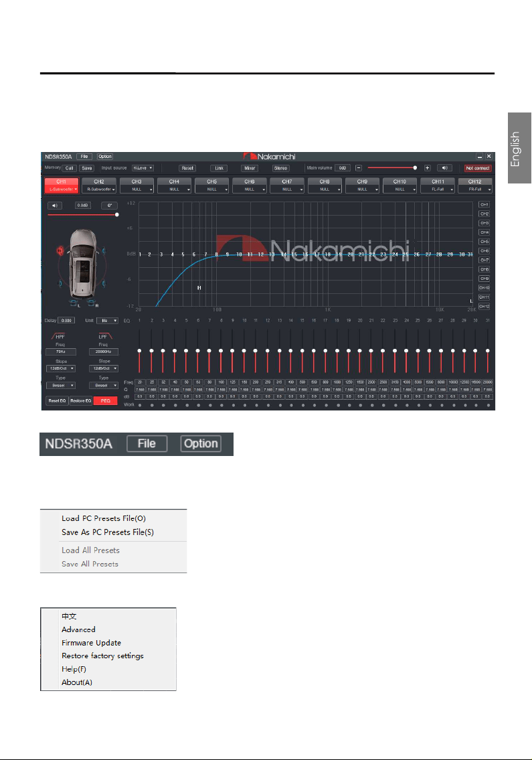The width and height of the screenshot is (532, 760).
Task: Open the Input source HiLeve dropdown
Action: click(143, 168)
